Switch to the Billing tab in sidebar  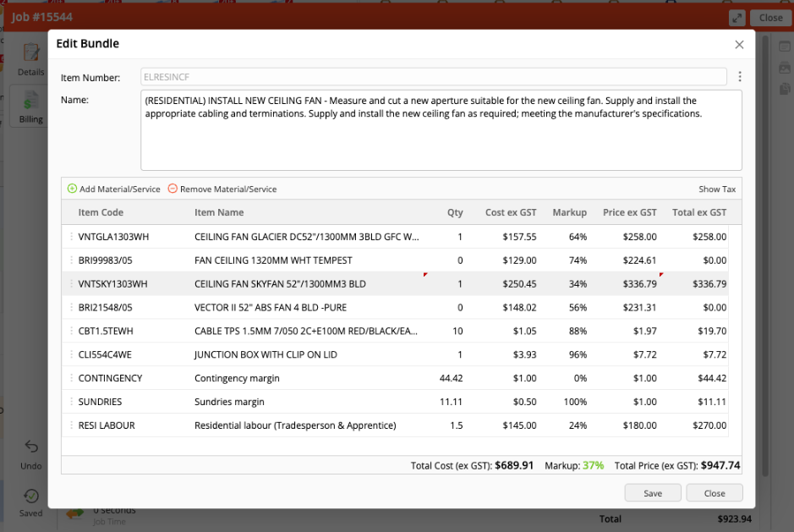[31, 106]
